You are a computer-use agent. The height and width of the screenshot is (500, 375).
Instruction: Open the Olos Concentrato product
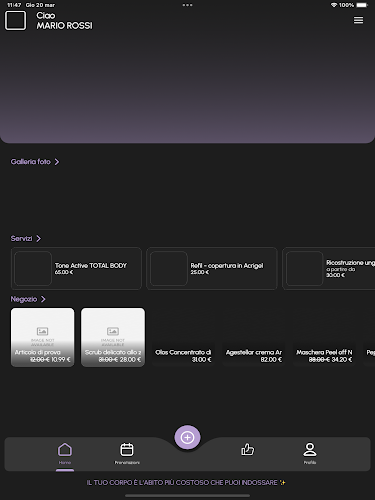[183, 355]
